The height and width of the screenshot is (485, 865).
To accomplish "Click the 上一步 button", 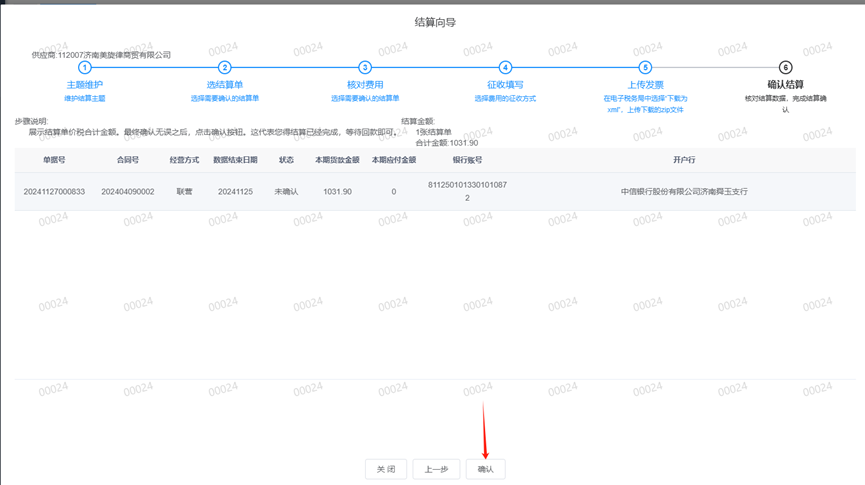I will click(x=436, y=469).
